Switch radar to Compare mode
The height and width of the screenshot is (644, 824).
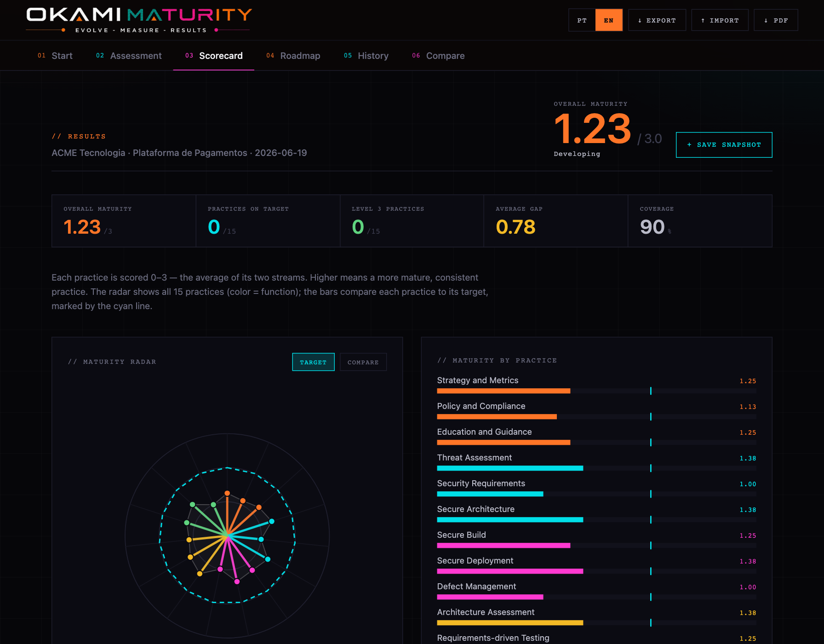pos(363,362)
